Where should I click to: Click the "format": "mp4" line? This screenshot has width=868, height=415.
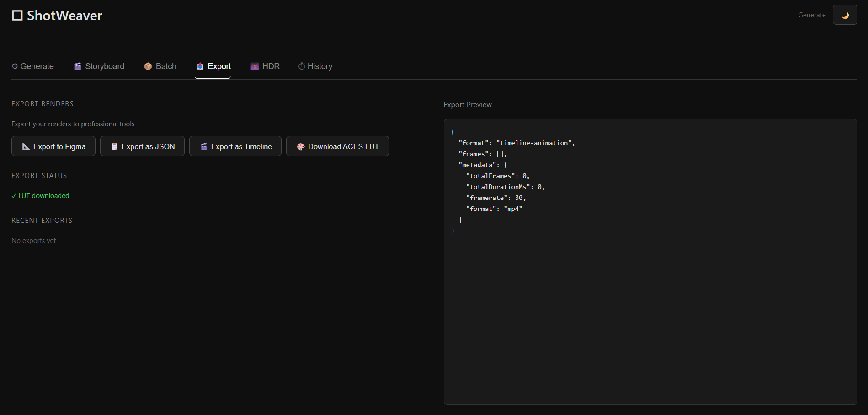click(494, 209)
